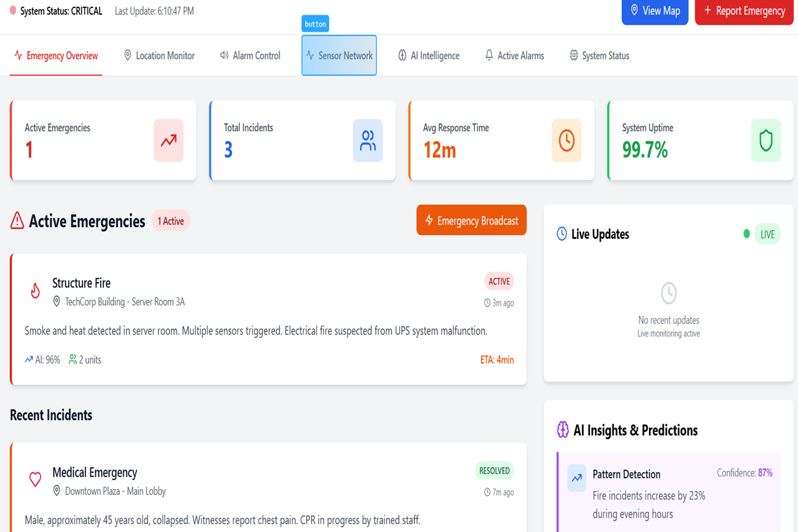This screenshot has height=532, width=798.
Task: Click the red System Status indicator dot
Action: 12,11
